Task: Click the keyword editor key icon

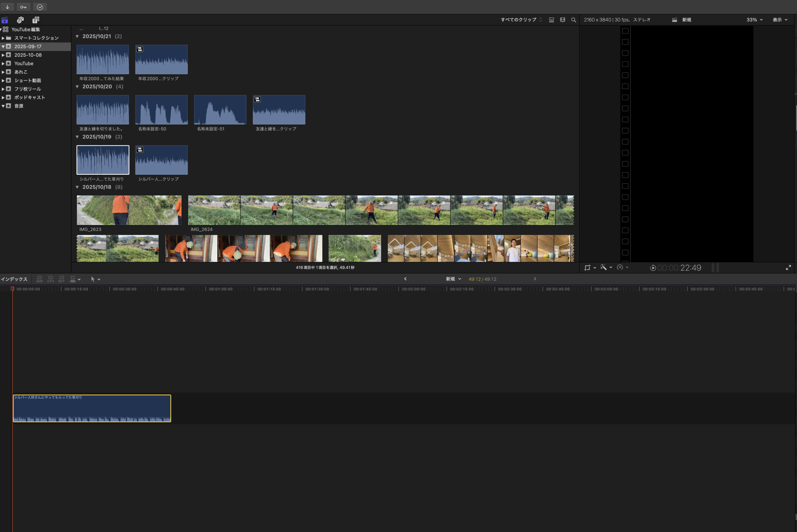Action: (23, 7)
